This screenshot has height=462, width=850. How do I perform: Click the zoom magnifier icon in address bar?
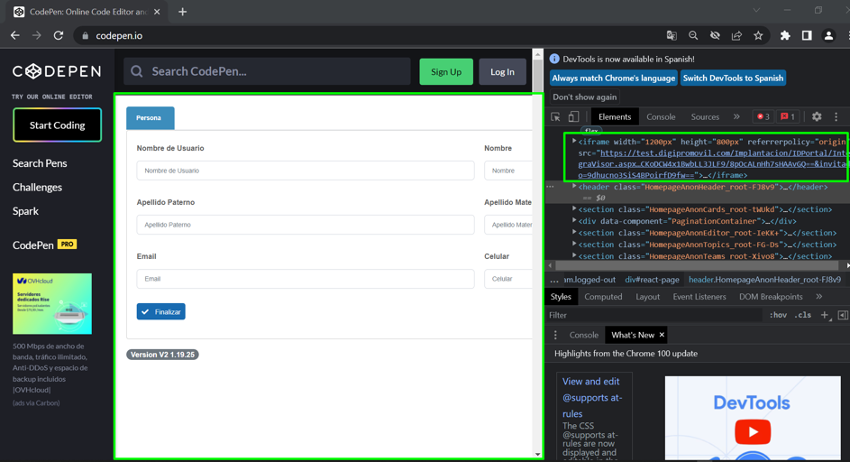[693, 36]
